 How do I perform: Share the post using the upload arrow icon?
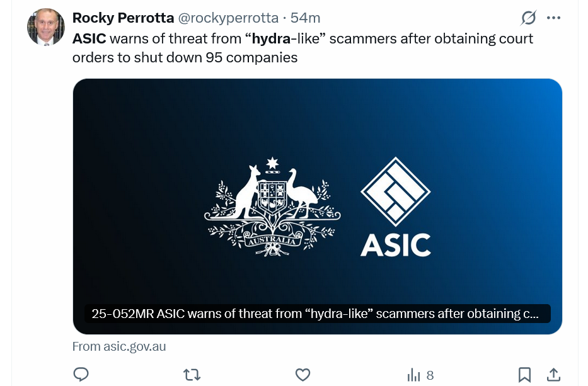tap(553, 375)
